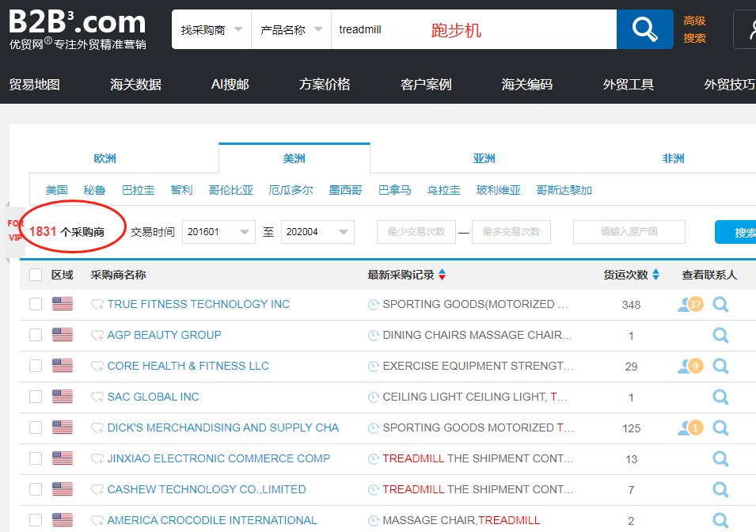This screenshot has width=756, height=532.
Task: Open 贸易地图 in the navigation bar
Action: [34, 85]
